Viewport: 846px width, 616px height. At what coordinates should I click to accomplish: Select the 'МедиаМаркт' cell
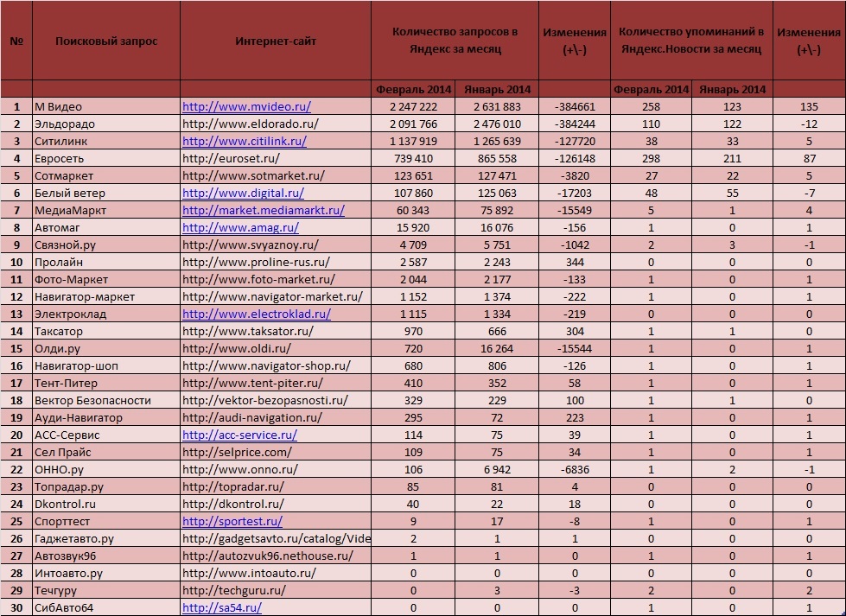(x=106, y=210)
